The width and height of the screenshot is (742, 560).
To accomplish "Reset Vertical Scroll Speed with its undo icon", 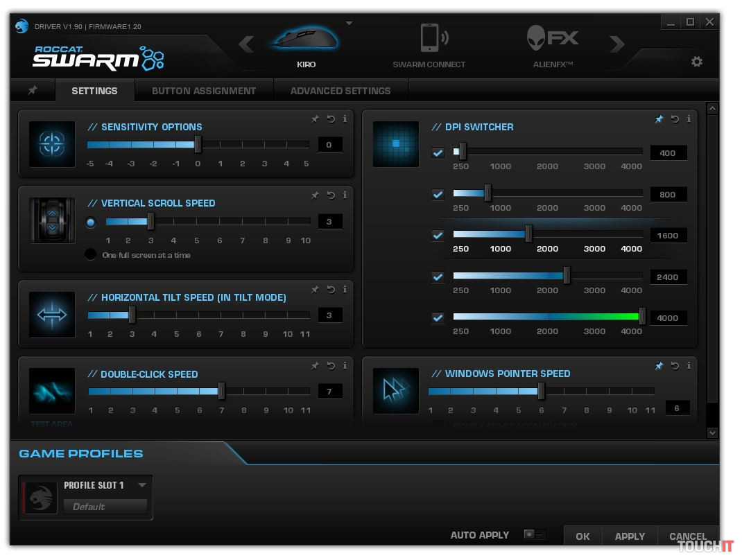I will pyautogui.click(x=331, y=195).
